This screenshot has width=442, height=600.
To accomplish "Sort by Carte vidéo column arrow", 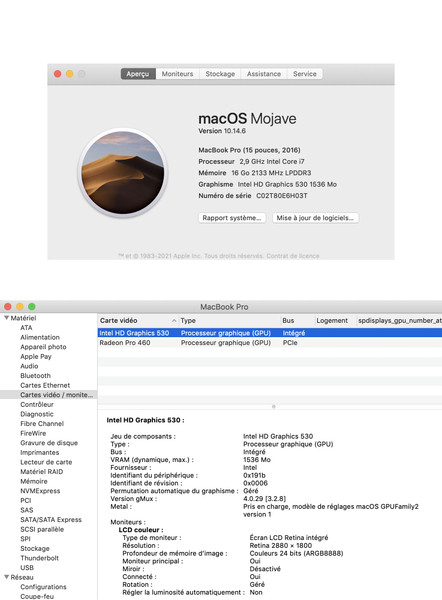I will click(174, 321).
